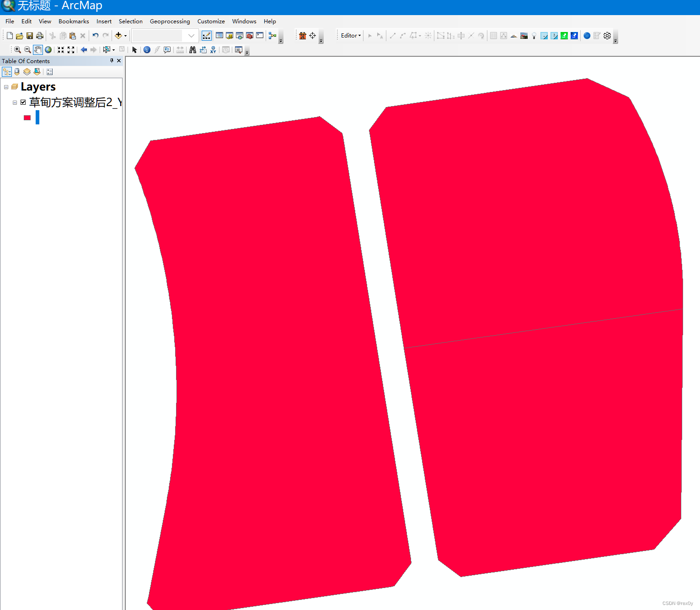Collapse the Layers data frame
This screenshot has height=610, width=700.
point(6,87)
